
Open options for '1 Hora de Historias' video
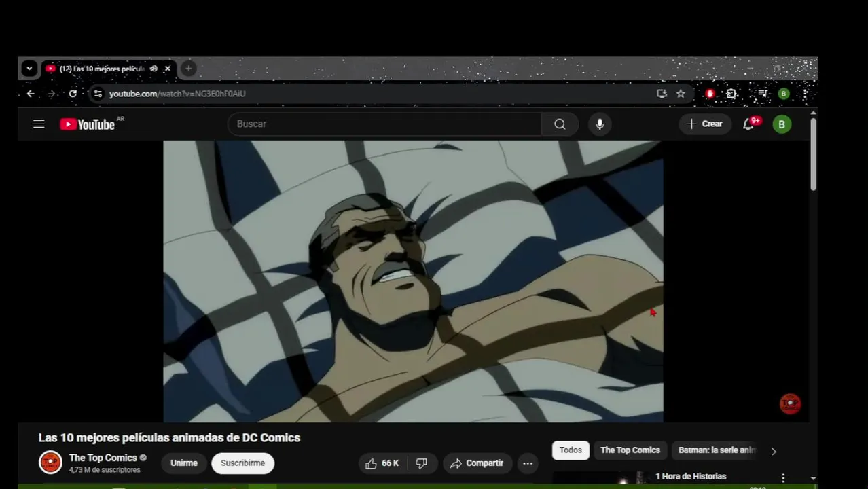click(x=783, y=478)
